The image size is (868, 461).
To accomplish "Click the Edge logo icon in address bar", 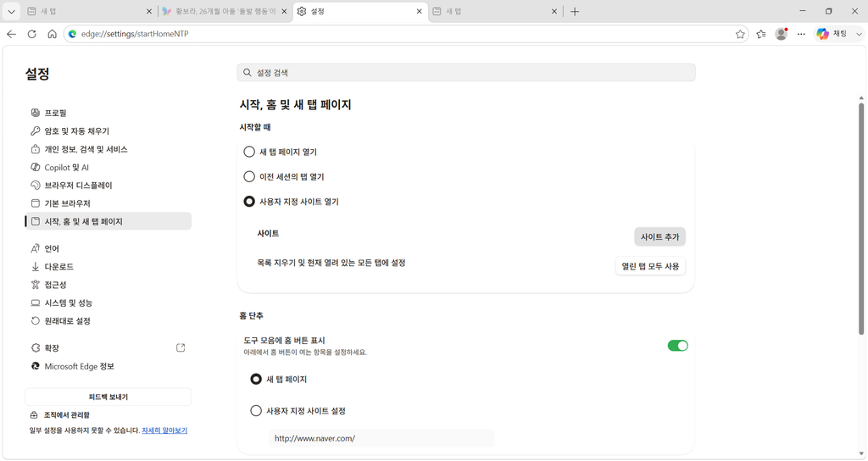I will pos(72,34).
